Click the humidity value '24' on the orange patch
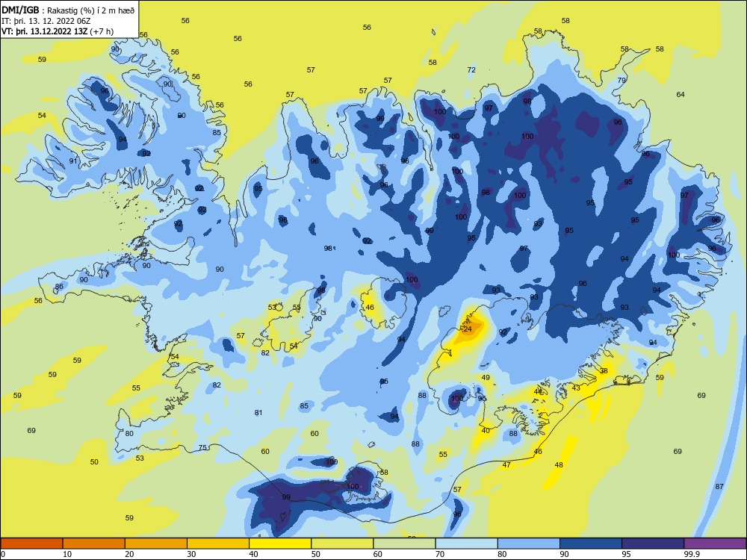Screen dimensions: 747x560 click(468, 329)
